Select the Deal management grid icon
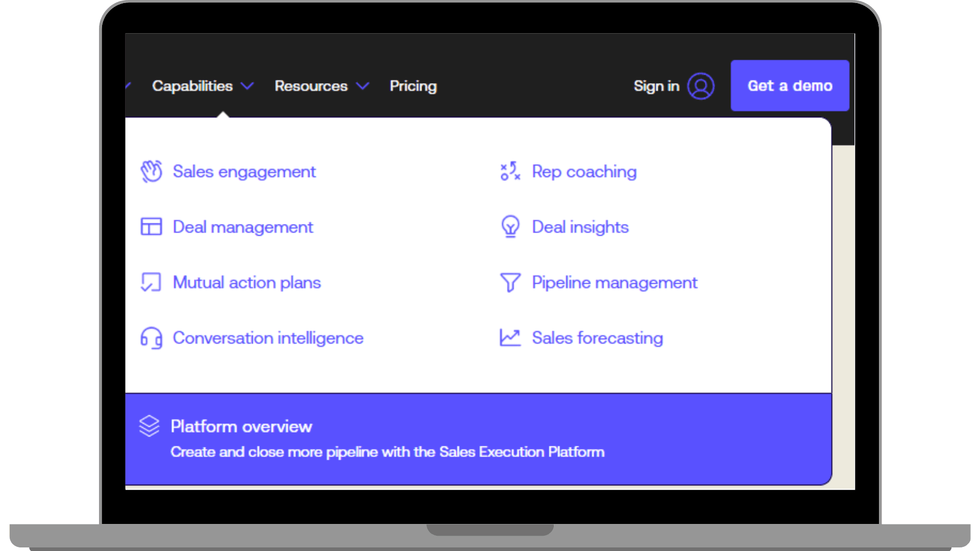The height and width of the screenshot is (551, 980). (151, 227)
